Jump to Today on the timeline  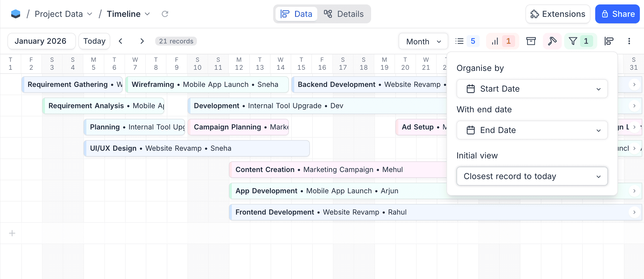point(94,41)
